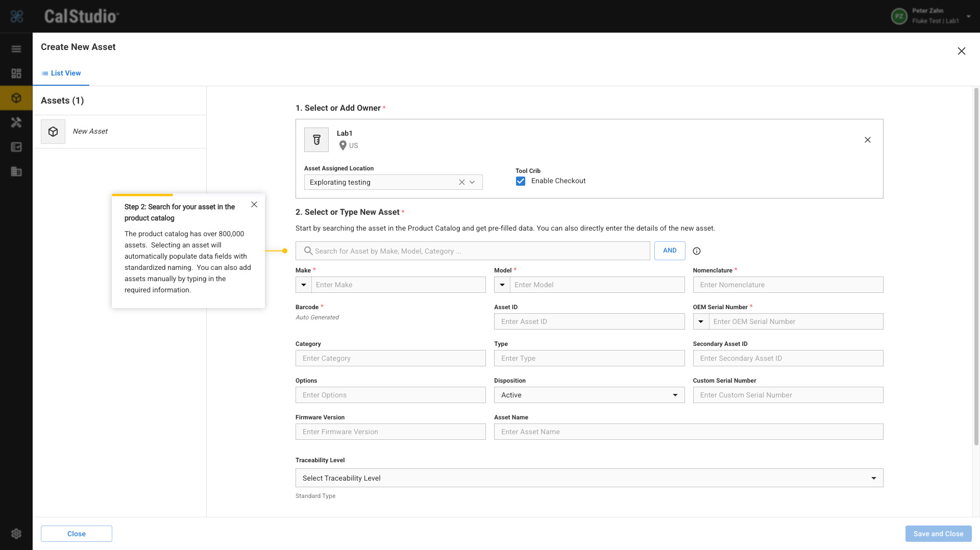Open the checklist tasks icon in sidebar
The image size is (980, 550).
click(16, 147)
